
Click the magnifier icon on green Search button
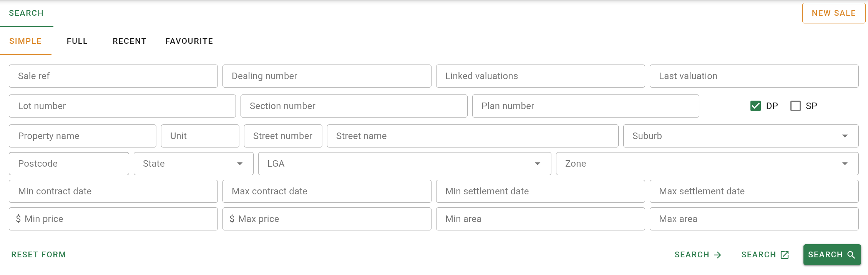851,255
